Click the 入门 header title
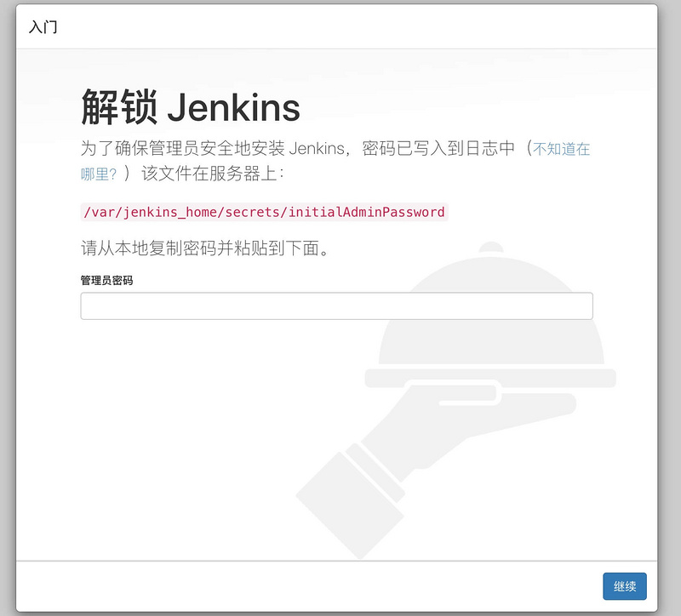The image size is (681, 616). click(43, 27)
